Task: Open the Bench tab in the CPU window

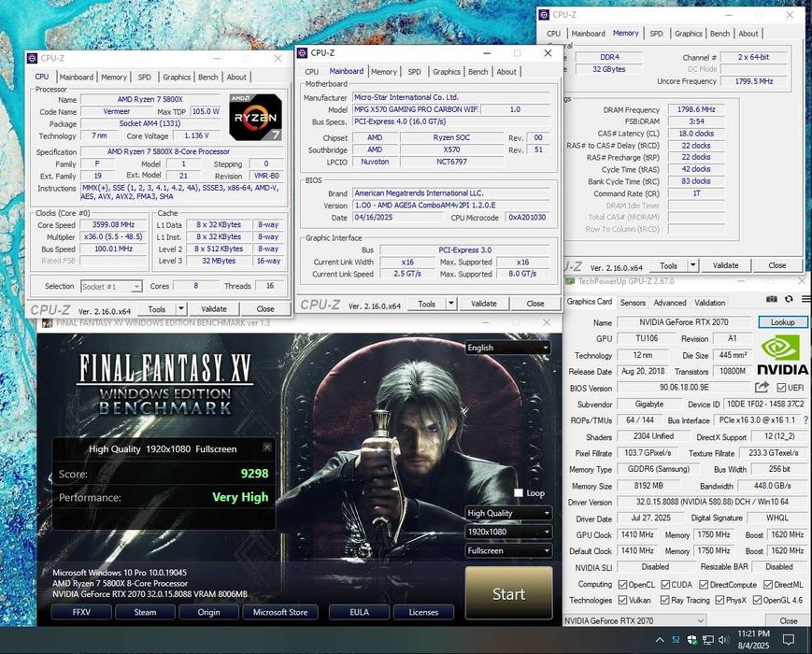Action: pos(207,78)
